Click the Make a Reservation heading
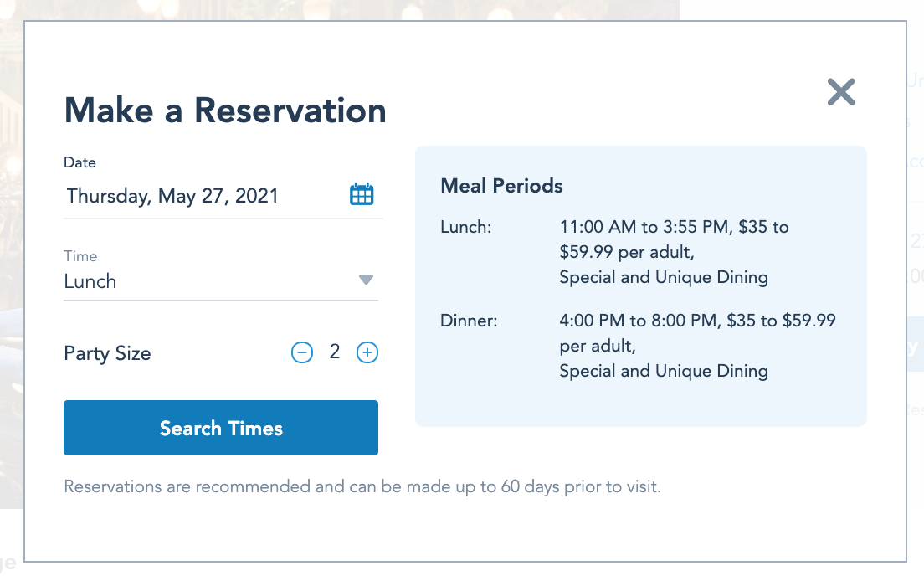The width and height of the screenshot is (924, 581). coord(225,111)
